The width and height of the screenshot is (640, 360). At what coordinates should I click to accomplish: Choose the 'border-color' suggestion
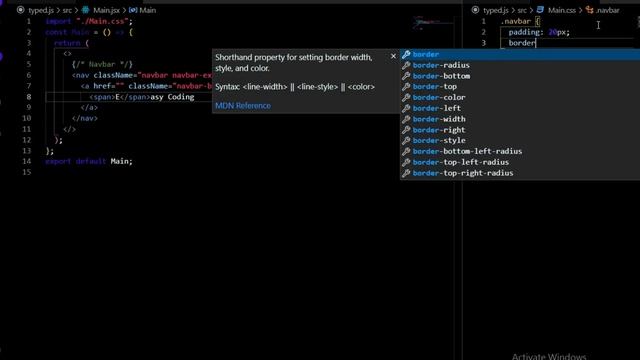(x=520, y=98)
